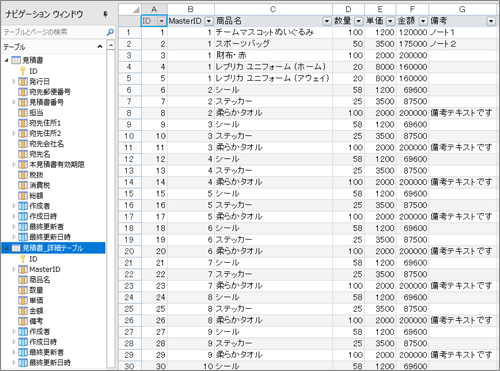500x371 pixels.
Task: Click the cell レプリカ ユニフォーム (アウェイ)
Action: 273,78
